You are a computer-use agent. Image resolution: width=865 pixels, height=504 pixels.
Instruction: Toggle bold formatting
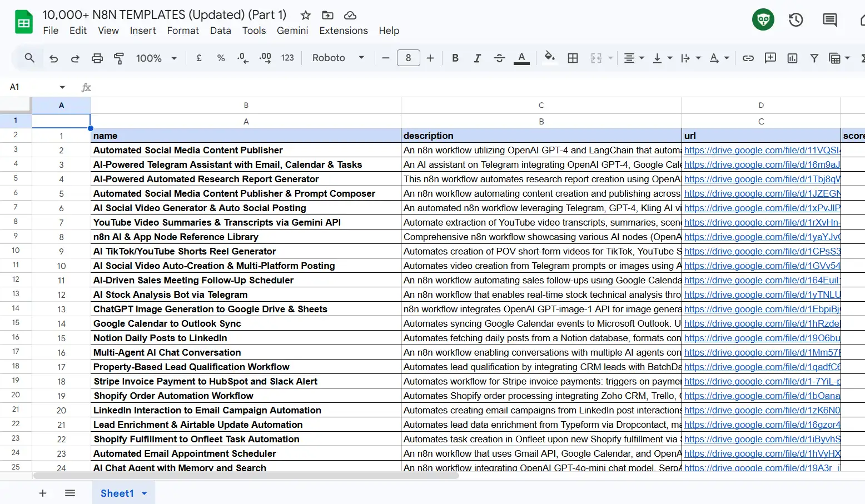455,58
